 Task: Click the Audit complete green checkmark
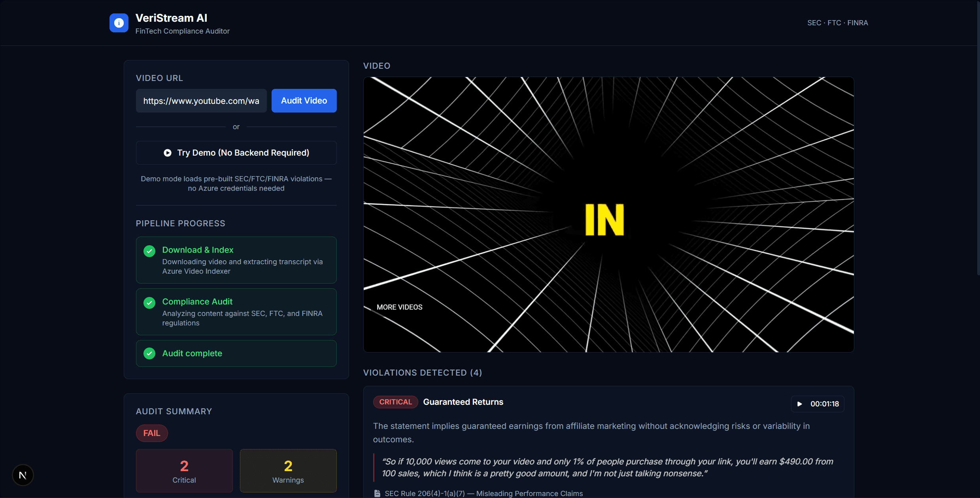(x=149, y=353)
